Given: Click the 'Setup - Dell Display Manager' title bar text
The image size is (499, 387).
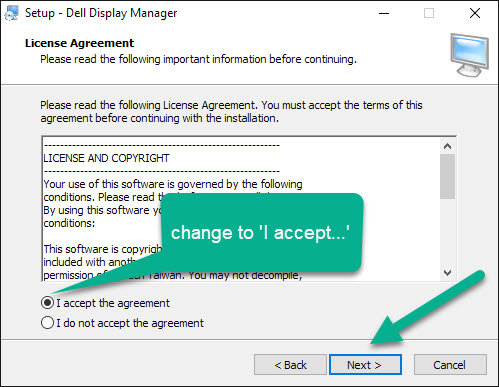Looking at the screenshot, I should 101,13.
